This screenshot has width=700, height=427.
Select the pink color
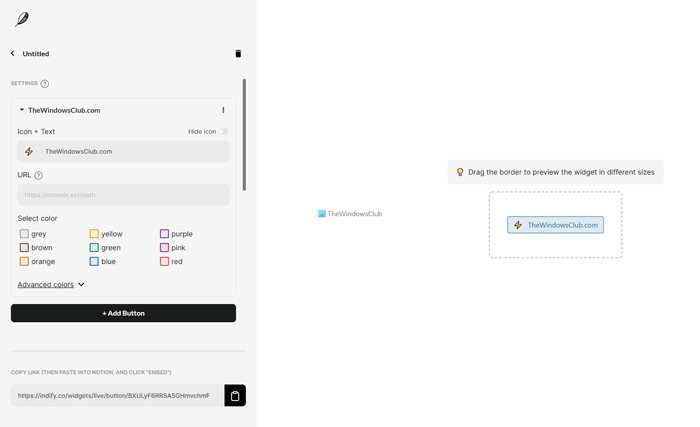tap(164, 247)
